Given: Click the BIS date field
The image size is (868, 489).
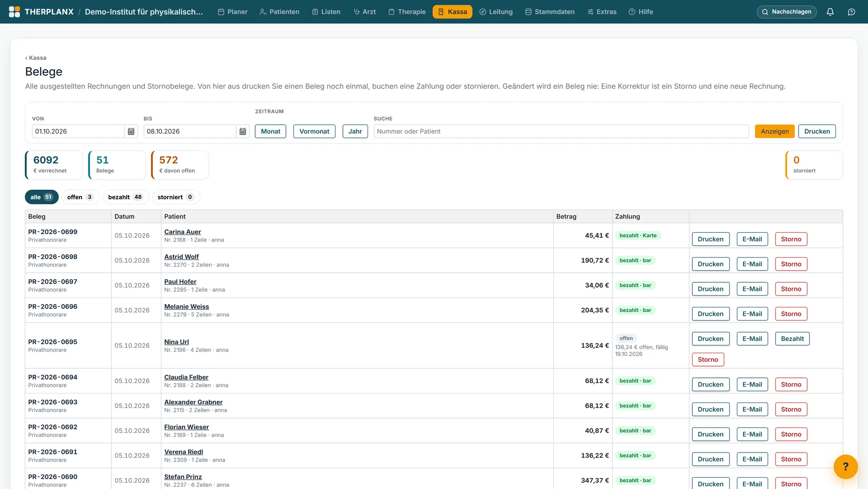Looking at the screenshot, I should point(190,132).
